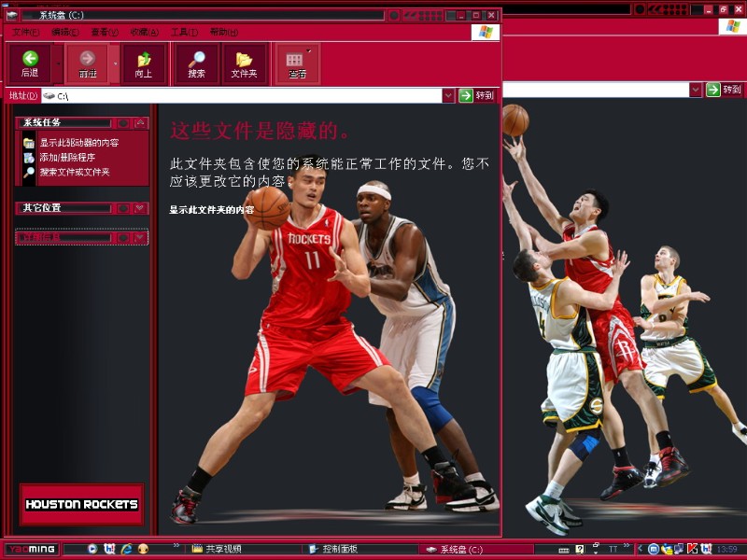The height and width of the screenshot is (560, 747).
Task: Open Internet Explorer from quick launch
Action: (x=126, y=549)
